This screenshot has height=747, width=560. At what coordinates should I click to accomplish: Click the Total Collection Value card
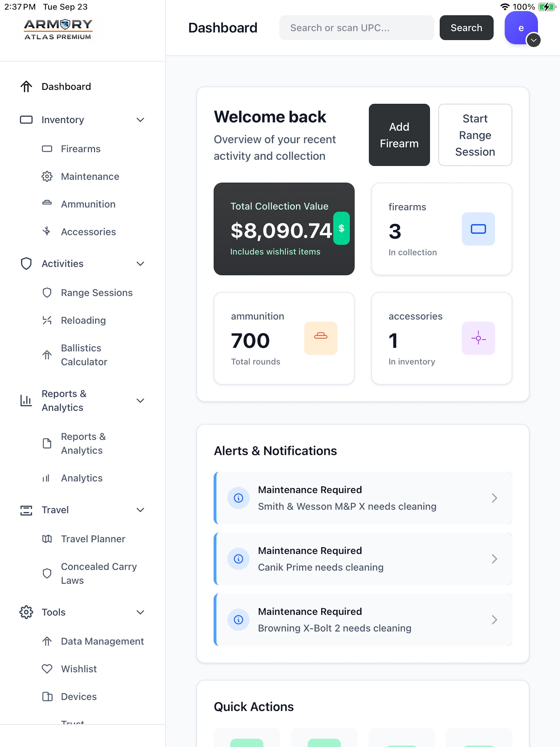[284, 229]
